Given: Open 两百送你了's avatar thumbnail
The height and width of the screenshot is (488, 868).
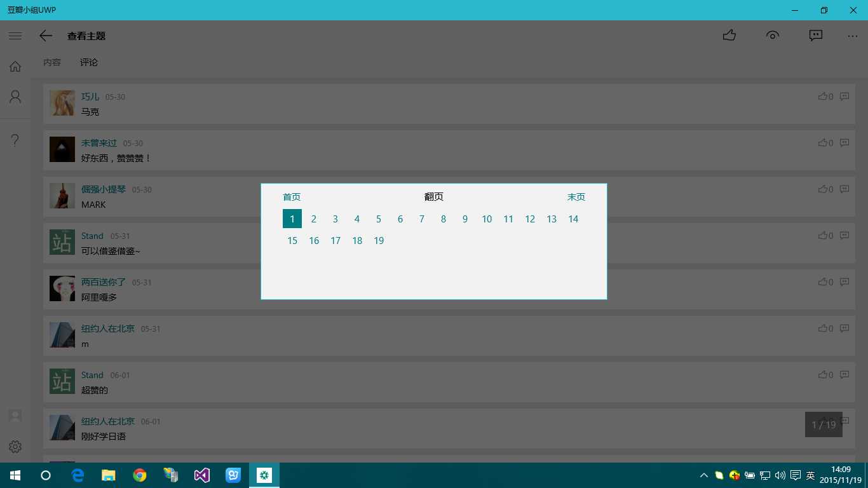Looking at the screenshot, I should tap(62, 288).
